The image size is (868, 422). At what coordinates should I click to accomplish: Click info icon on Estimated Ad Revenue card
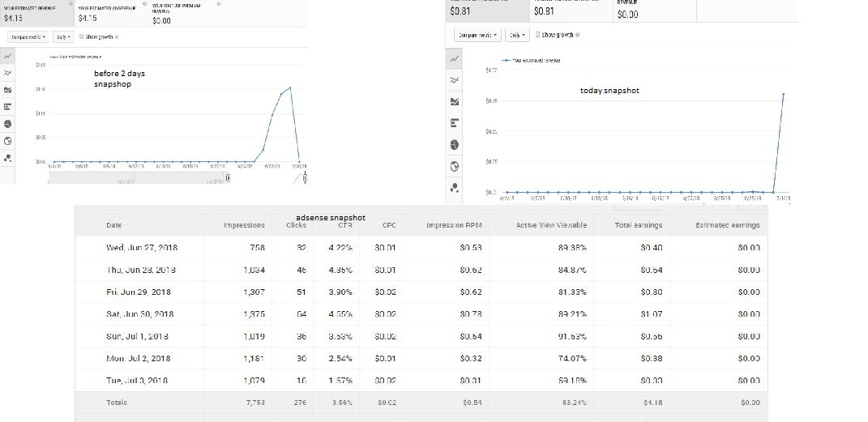[x=144, y=4]
